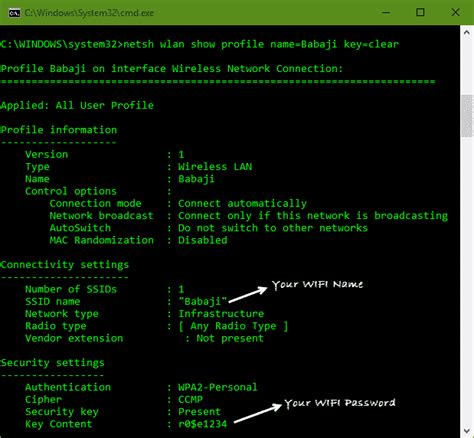Maximize the cmd.exe window
The image size is (474, 438).
coord(420,13)
